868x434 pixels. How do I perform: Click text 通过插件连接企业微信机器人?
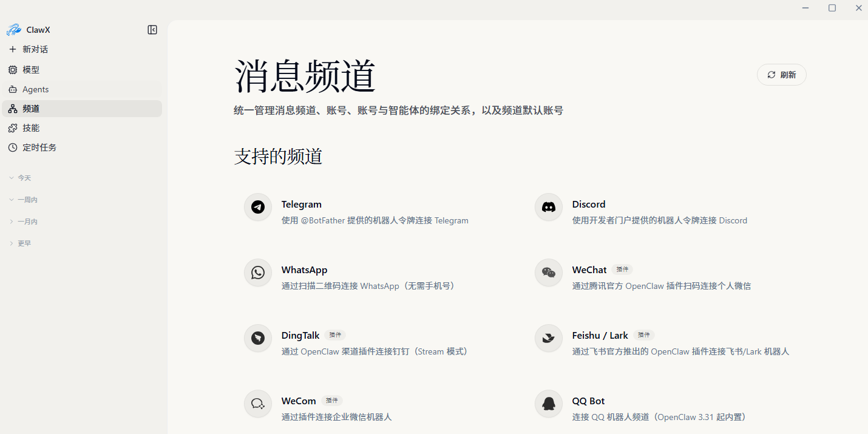[x=337, y=417]
